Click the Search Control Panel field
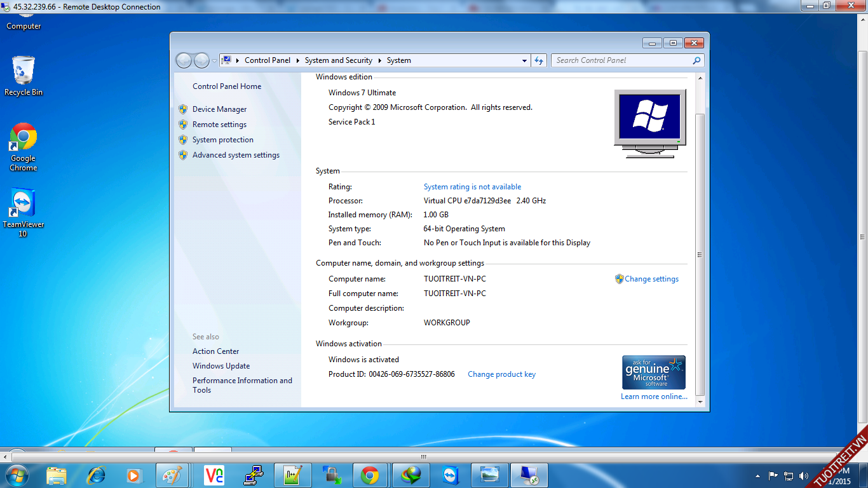 coord(621,60)
